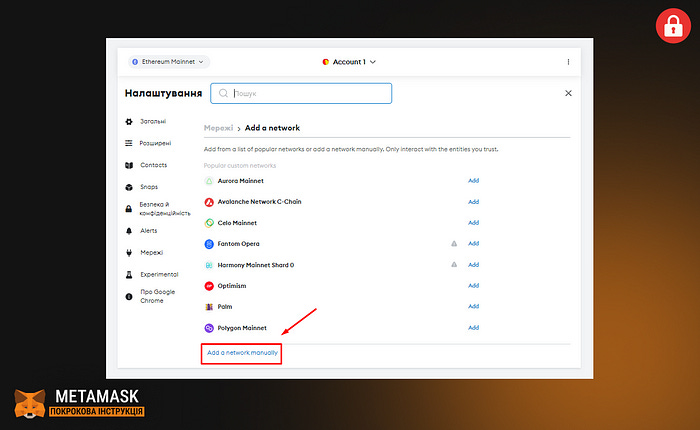Add Avalanche Network C-Chain

(x=473, y=202)
